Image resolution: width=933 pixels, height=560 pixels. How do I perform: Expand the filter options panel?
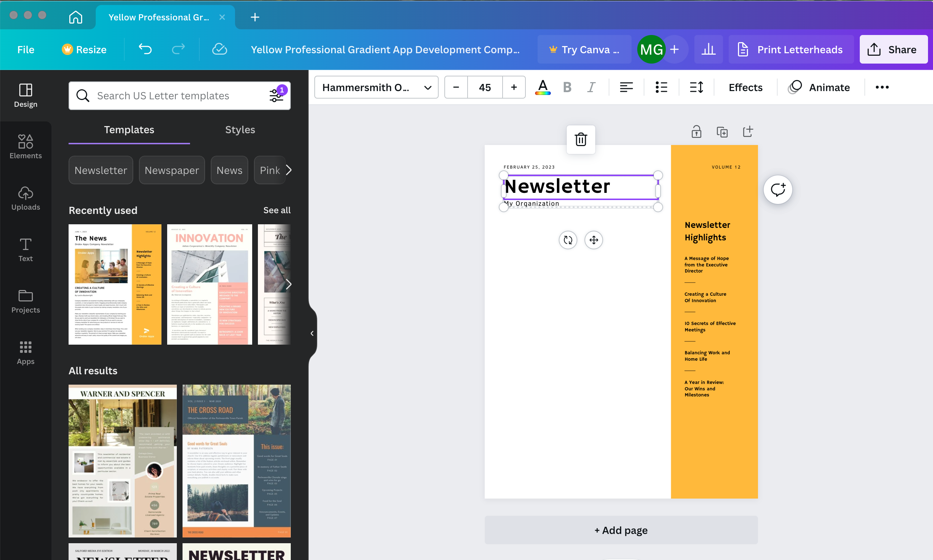tap(276, 95)
